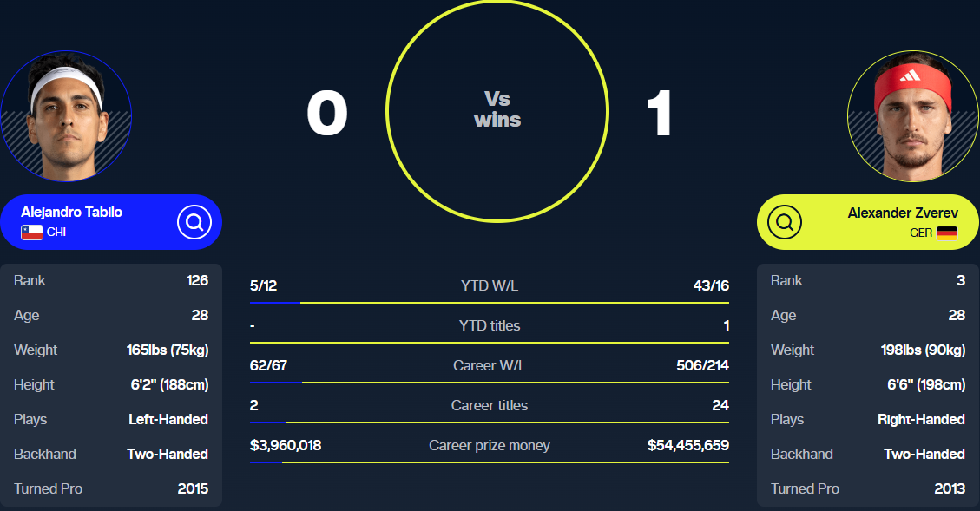Click Zverev's Rank value 3
Image resolution: width=980 pixels, height=511 pixels.
point(960,280)
